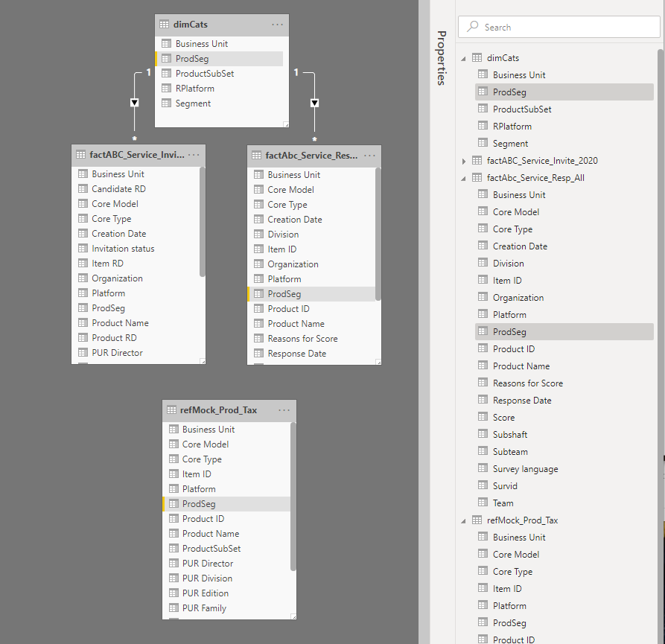Open the refMock_Prod_Tax card's more options menu
This screenshot has width=665, height=644.
[x=284, y=410]
